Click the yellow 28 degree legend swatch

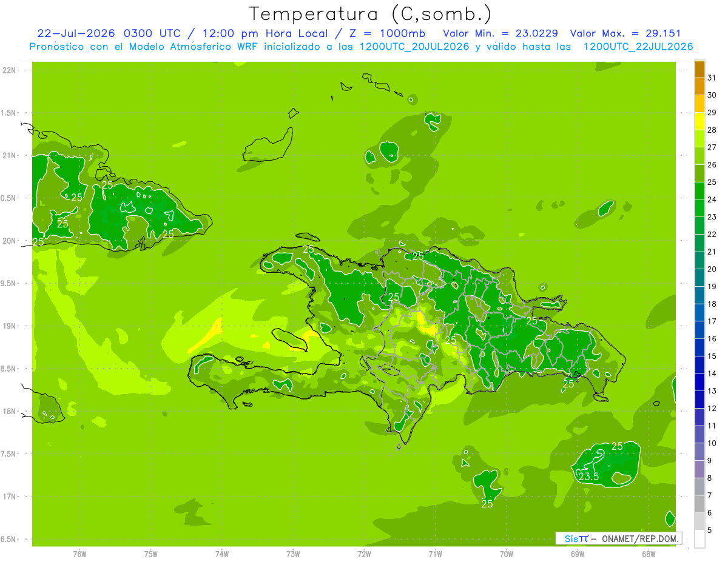click(x=699, y=121)
